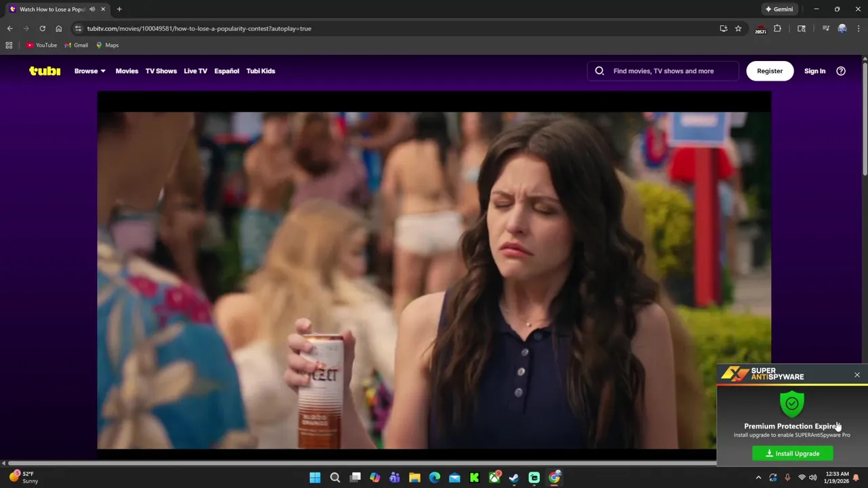This screenshot has width=868, height=488.
Task: Switch to Chrome on taskbar
Action: pyautogui.click(x=554, y=478)
